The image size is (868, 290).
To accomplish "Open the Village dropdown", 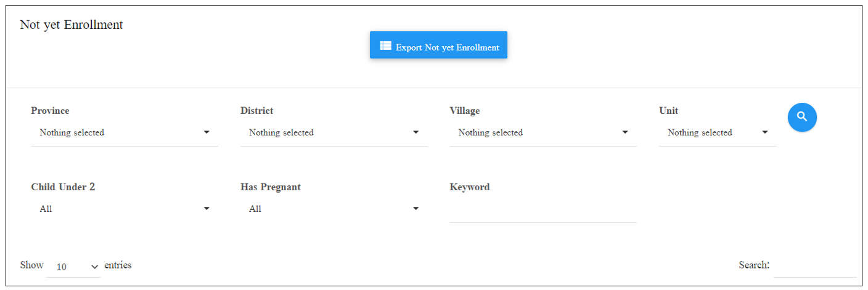I will point(543,132).
